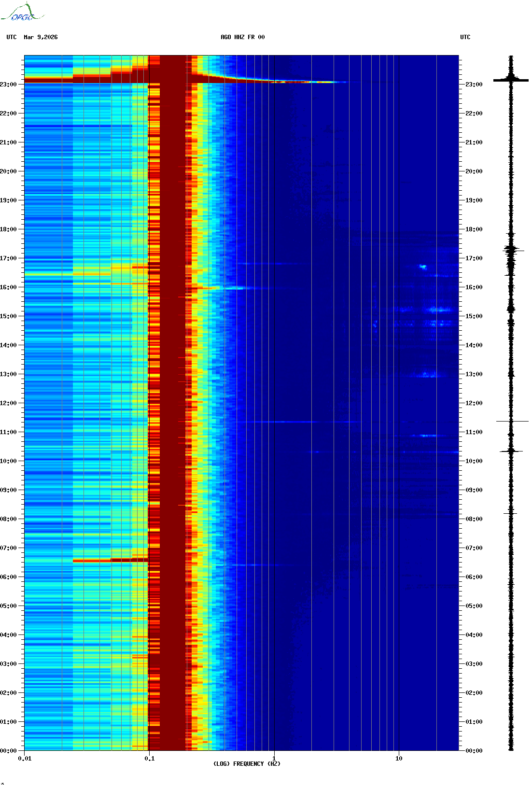The image size is (532, 789).
Task: Click the left-axis 03:00 time label
Action: point(8,664)
